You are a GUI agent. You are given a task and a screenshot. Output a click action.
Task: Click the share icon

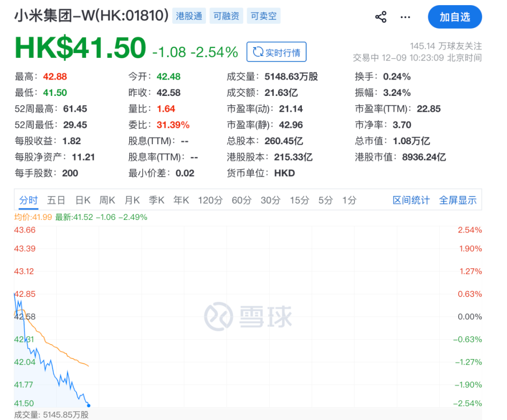pyautogui.click(x=380, y=17)
